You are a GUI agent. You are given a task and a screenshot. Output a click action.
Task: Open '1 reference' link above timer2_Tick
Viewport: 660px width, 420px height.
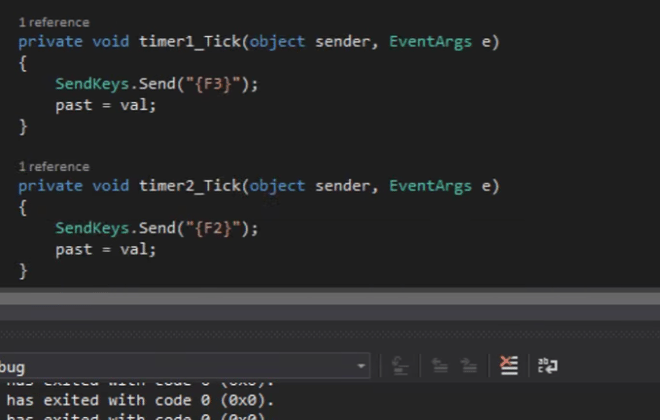53,167
